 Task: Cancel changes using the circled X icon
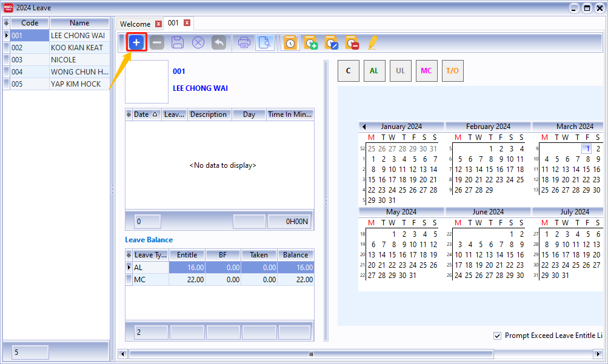click(x=198, y=42)
